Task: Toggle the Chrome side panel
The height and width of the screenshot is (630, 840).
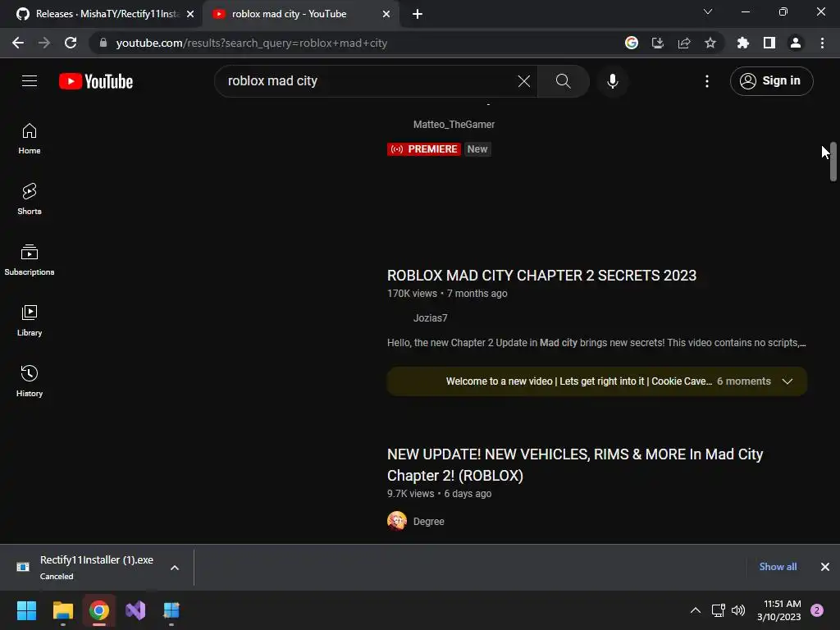Action: coord(769,43)
